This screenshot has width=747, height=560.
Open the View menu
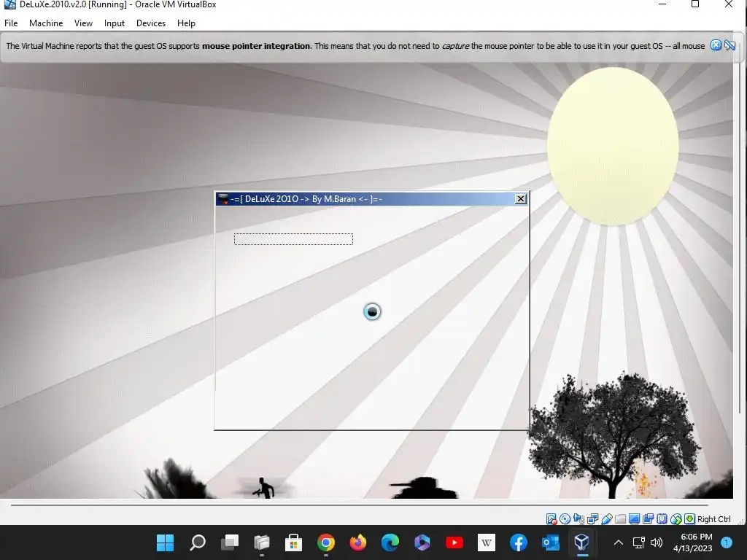83,23
